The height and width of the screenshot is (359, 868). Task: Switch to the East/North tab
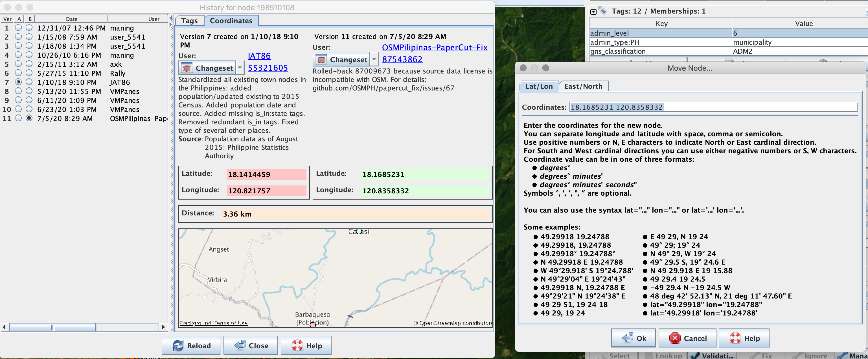(583, 86)
